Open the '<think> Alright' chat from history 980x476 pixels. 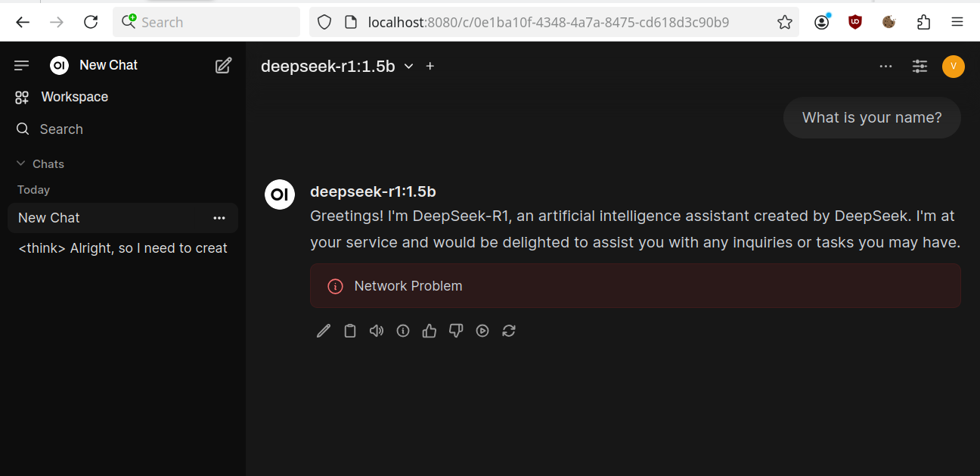[x=122, y=248]
